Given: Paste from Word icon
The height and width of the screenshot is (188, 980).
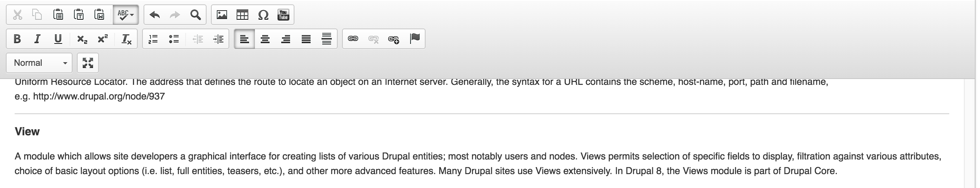Looking at the screenshot, I should (x=99, y=15).
